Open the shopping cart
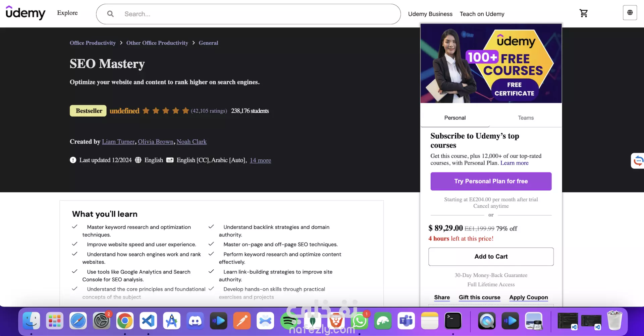Viewport: 644px width, 336px height. (x=584, y=13)
